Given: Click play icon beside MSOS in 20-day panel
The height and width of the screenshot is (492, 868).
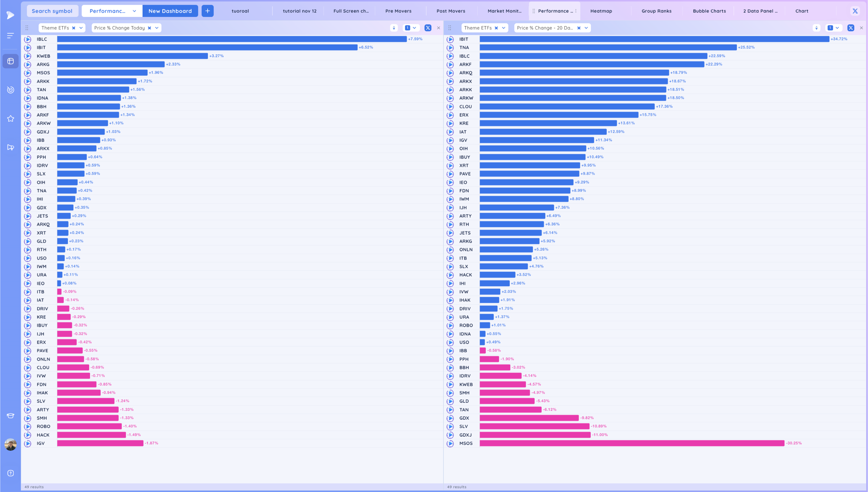Looking at the screenshot, I should pyautogui.click(x=450, y=443).
